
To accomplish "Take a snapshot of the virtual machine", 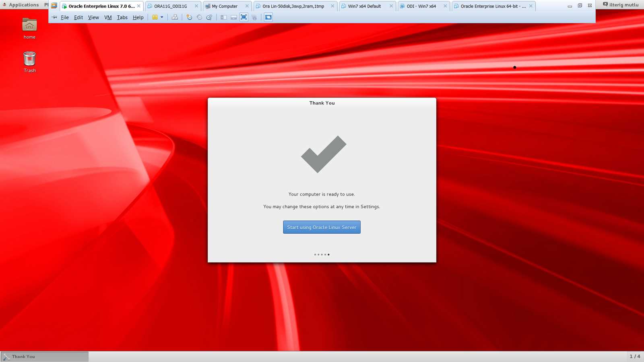I will tap(189, 17).
